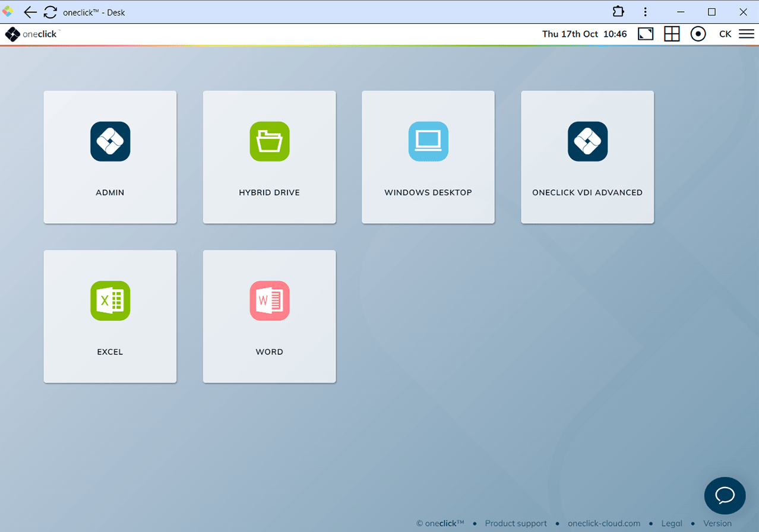Open the browser three-dot options menu
Image resolution: width=759 pixels, height=532 pixels.
[646, 12]
